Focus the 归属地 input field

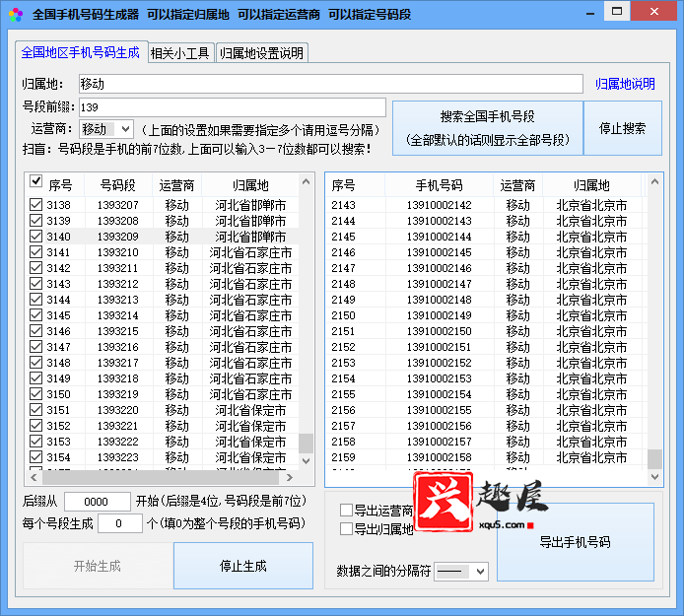[x=330, y=84]
